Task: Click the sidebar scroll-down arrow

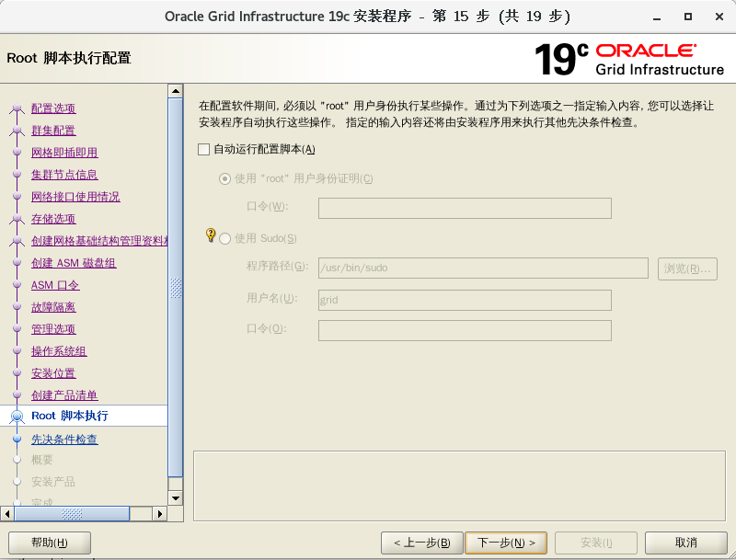Action: coord(176,498)
